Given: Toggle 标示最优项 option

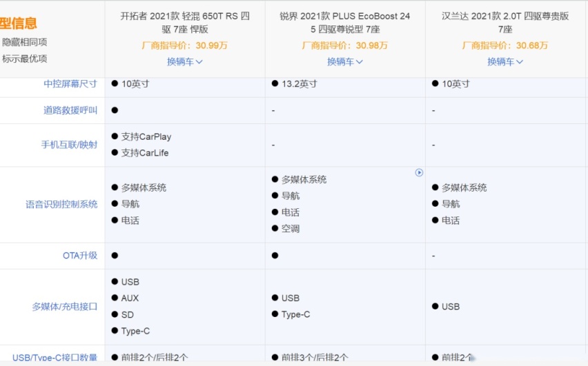Looking at the screenshot, I should (24, 59).
